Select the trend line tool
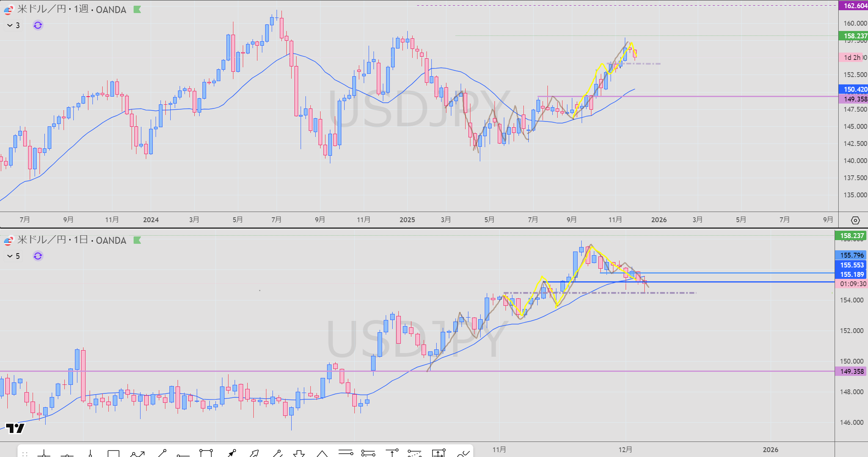The height and width of the screenshot is (457, 868). point(162,453)
